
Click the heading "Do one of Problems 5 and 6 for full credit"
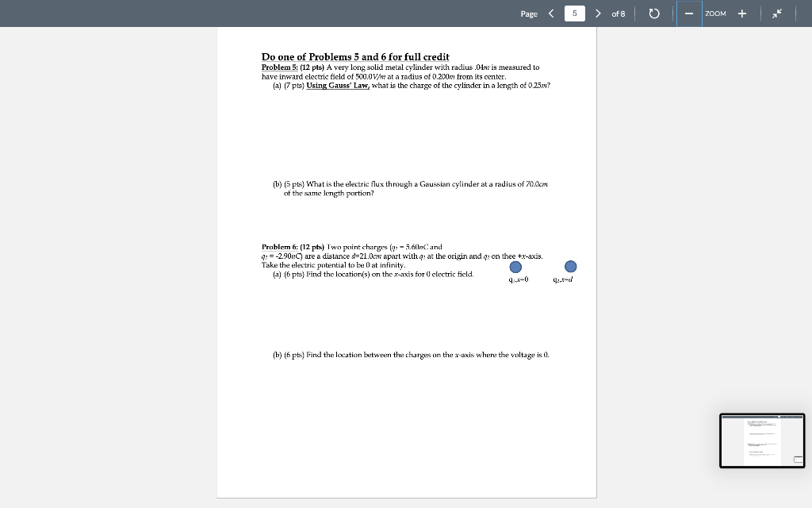355,56
